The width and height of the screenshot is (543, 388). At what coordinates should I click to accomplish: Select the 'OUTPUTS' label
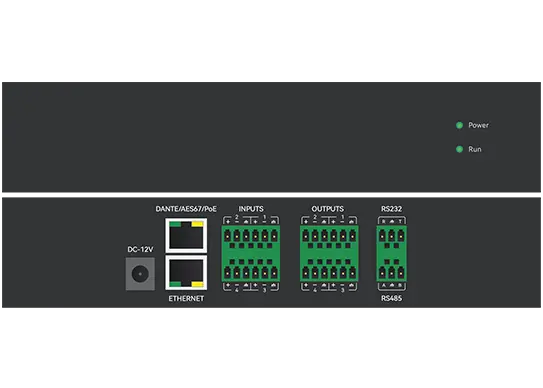tap(328, 209)
